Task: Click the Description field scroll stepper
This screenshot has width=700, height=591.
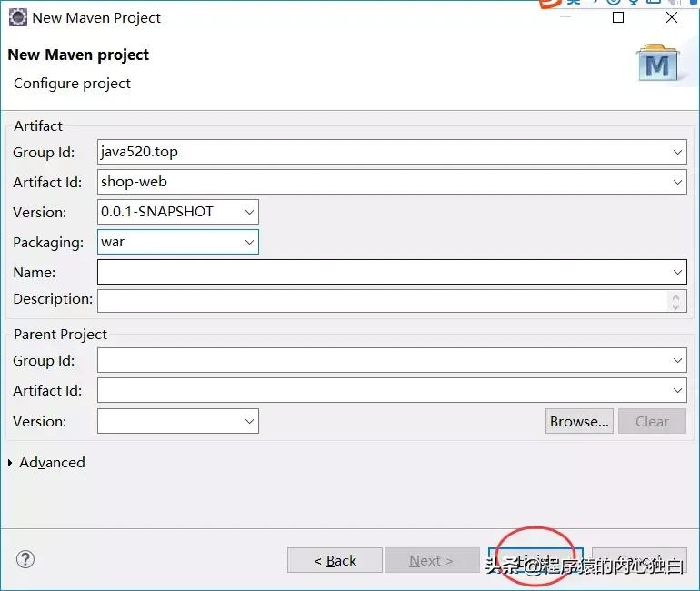Action: coord(675,301)
